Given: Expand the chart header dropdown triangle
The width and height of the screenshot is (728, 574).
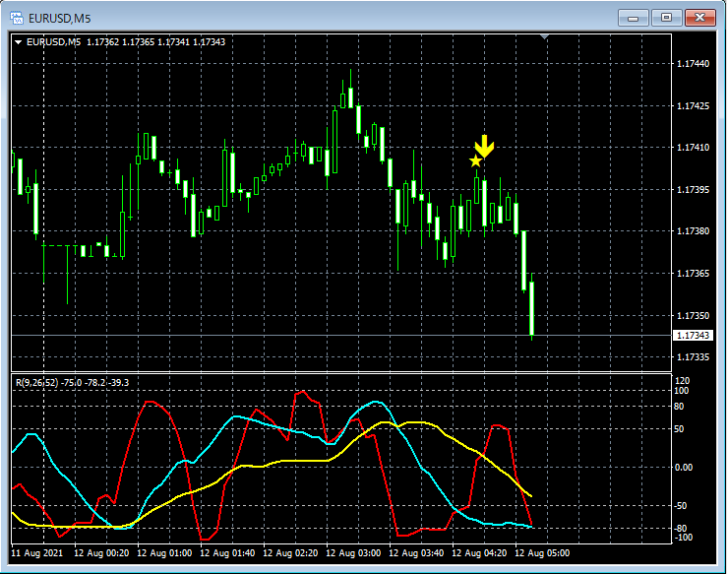Looking at the screenshot, I should coord(18,42).
